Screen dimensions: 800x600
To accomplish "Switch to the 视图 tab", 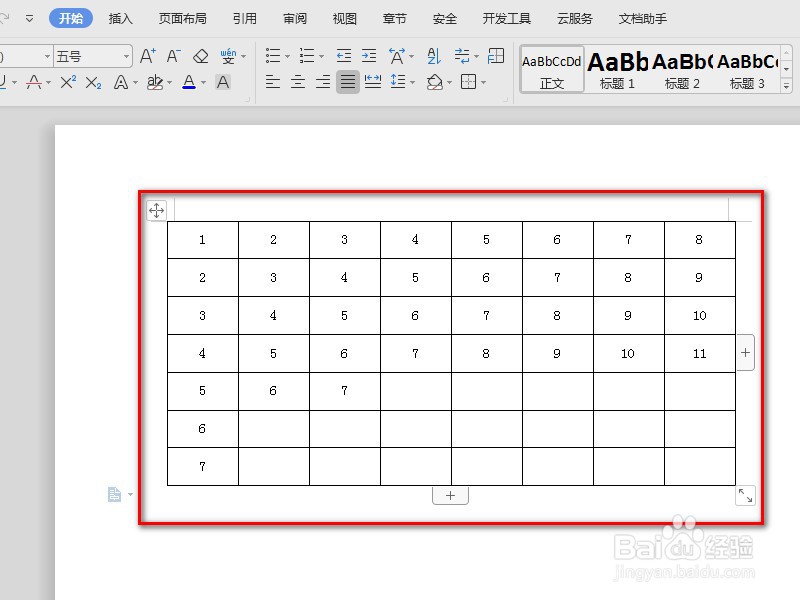I will (x=344, y=19).
